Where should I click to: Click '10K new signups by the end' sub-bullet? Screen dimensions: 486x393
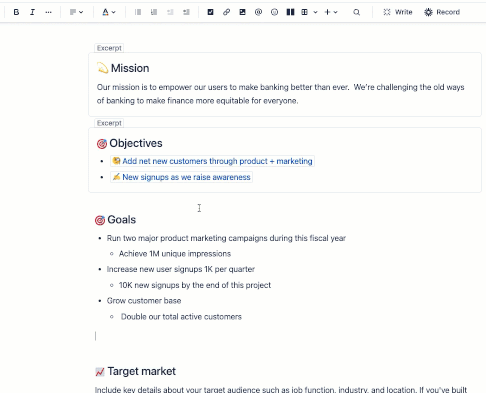[x=195, y=285]
